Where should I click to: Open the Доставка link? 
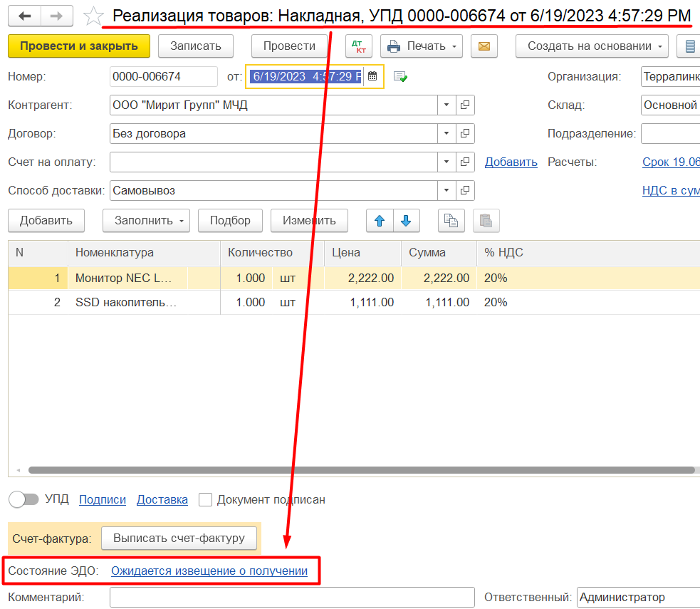pos(162,499)
